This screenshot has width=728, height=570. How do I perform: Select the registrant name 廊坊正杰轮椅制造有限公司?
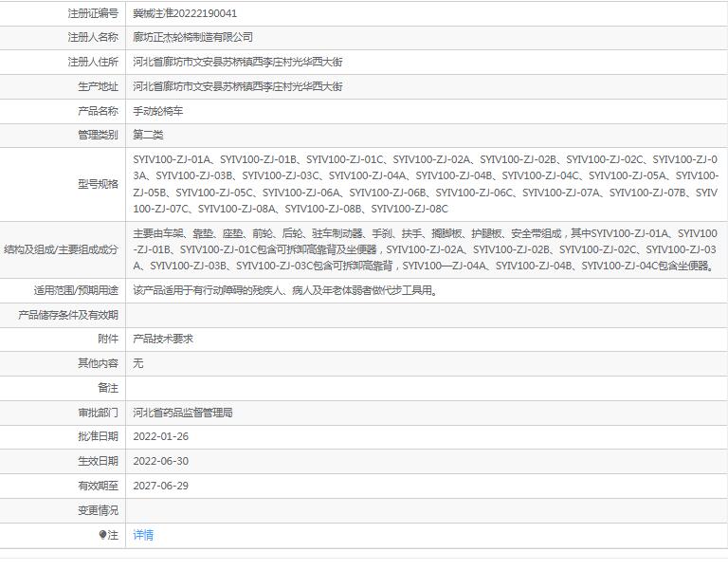point(192,37)
